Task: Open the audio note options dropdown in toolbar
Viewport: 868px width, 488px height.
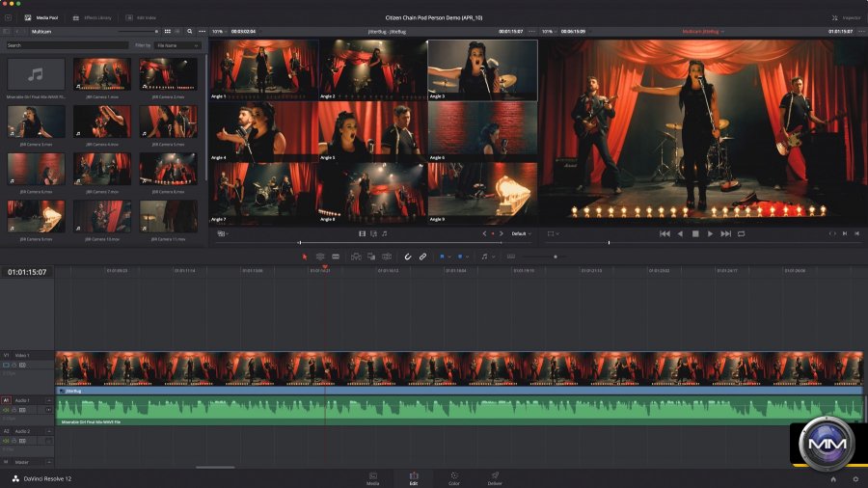Action: point(493,257)
